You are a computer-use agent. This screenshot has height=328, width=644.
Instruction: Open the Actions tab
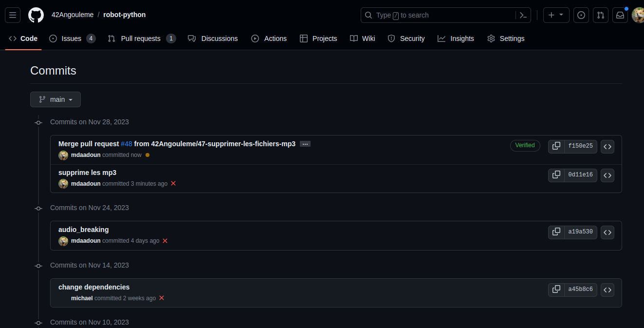tap(269, 39)
